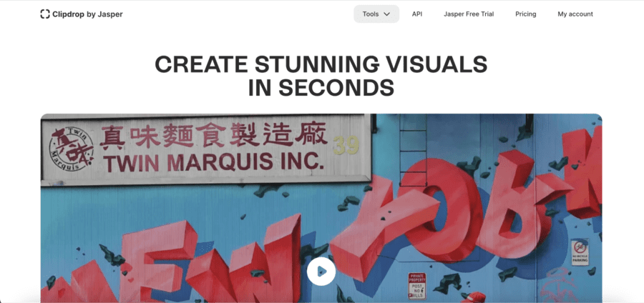Click the Twin Marquis Inc. sign text
644x303 pixels.
click(x=213, y=163)
